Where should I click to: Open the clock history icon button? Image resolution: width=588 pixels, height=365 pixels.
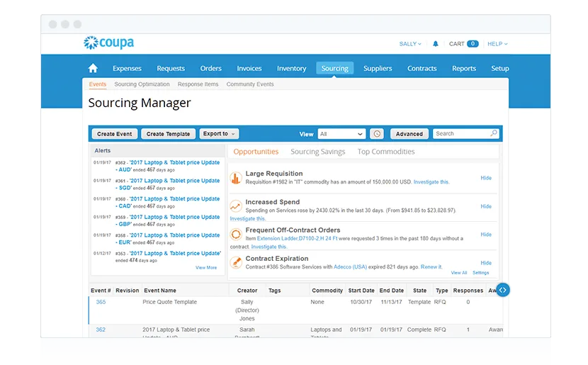(x=377, y=134)
